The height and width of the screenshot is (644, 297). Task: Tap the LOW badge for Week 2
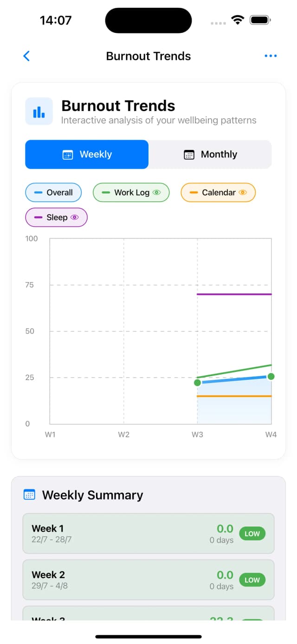tap(252, 580)
